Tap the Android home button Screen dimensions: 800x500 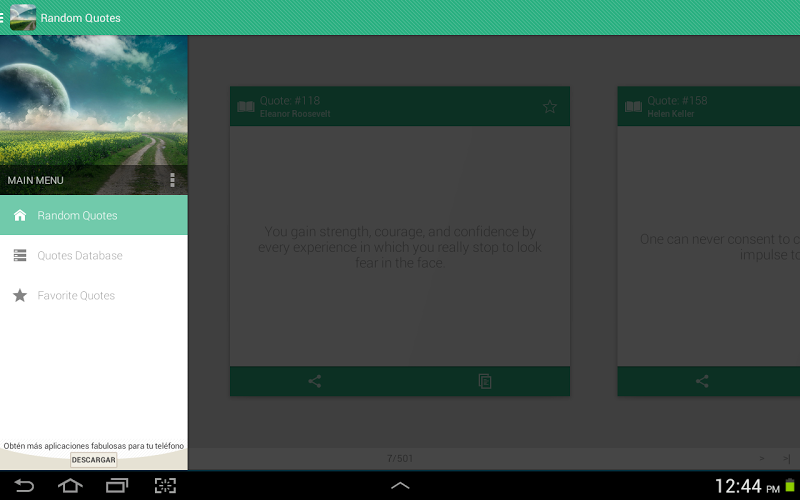(70, 485)
